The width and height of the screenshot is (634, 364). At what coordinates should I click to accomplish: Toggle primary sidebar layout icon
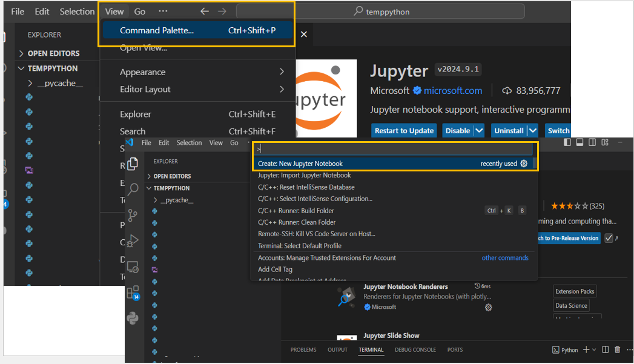point(567,142)
